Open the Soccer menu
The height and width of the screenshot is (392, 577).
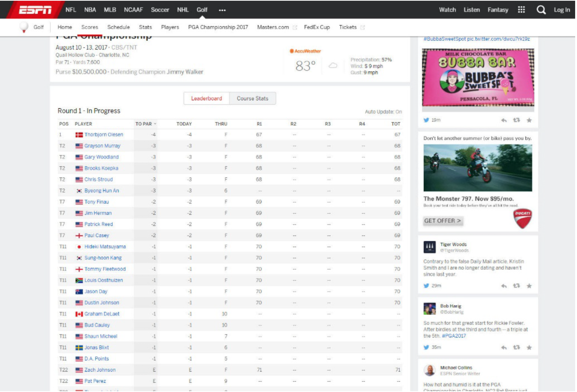[160, 10]
